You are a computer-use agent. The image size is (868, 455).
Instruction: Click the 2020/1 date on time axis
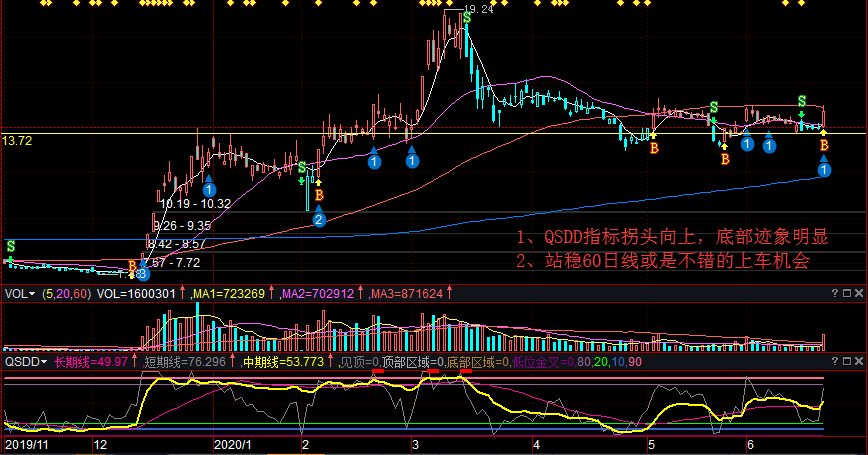click(231, 441)
